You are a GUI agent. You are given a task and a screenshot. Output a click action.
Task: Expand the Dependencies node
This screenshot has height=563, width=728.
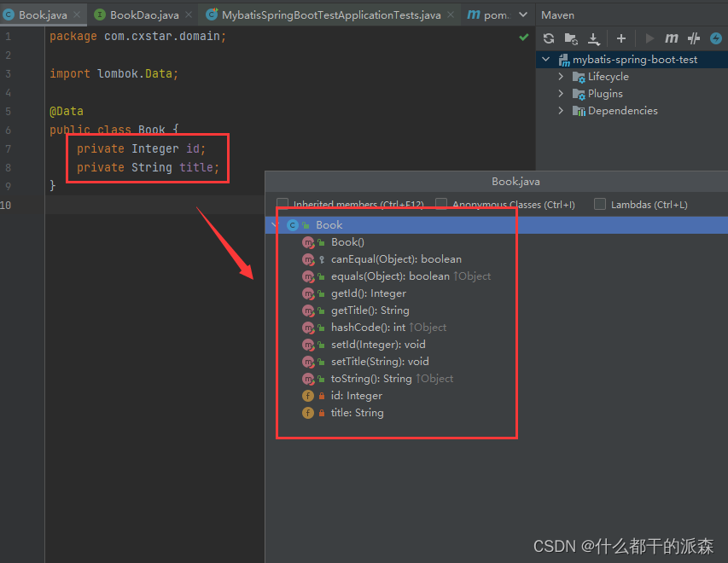pyautogui.click(x=561, y=110)
